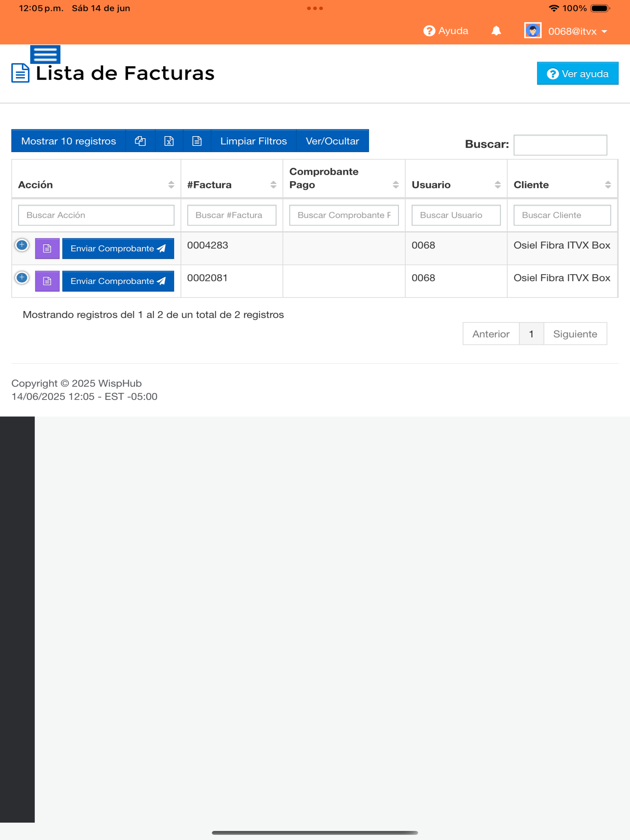Click invoice number 0002081

[207, 278]
